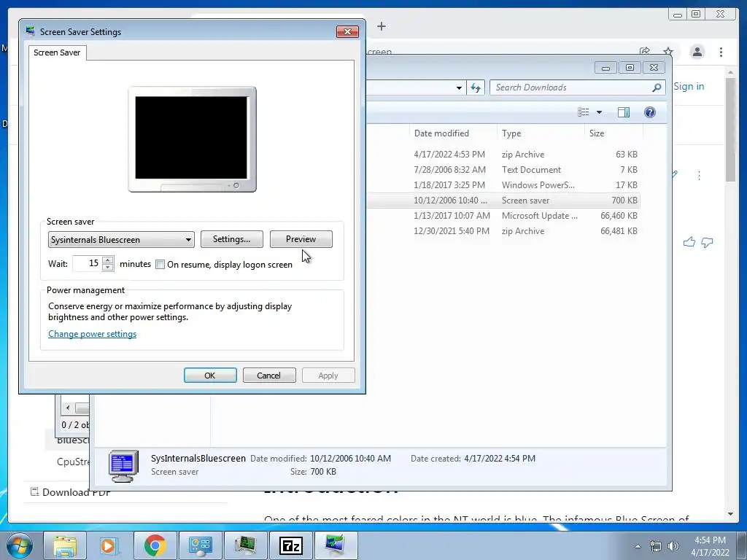Click the monitor preview thumbnail
Image resolution: width=747 pixels, height=560 pixels.
pyautogui.click(x=192, y=139)
